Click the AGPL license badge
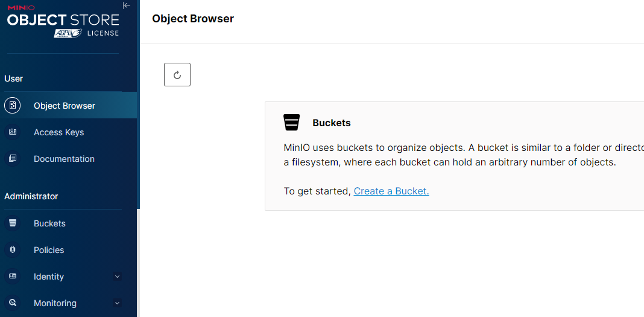The height and width of the screenshot is (317, 644). [x=68, y=33]
